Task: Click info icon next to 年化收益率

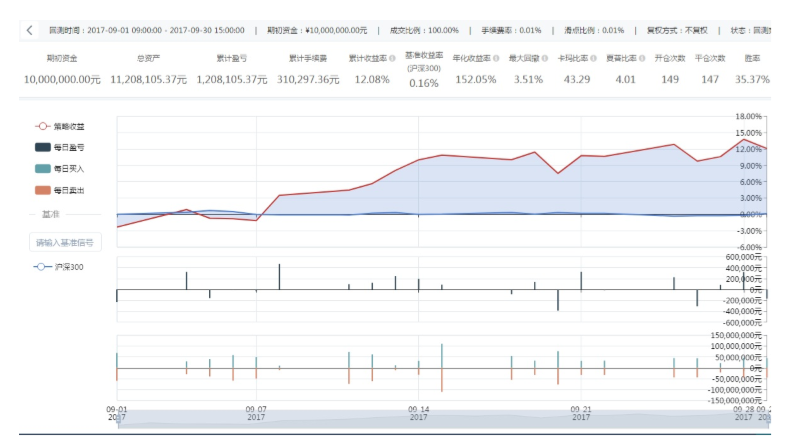Action: [496, 58]
